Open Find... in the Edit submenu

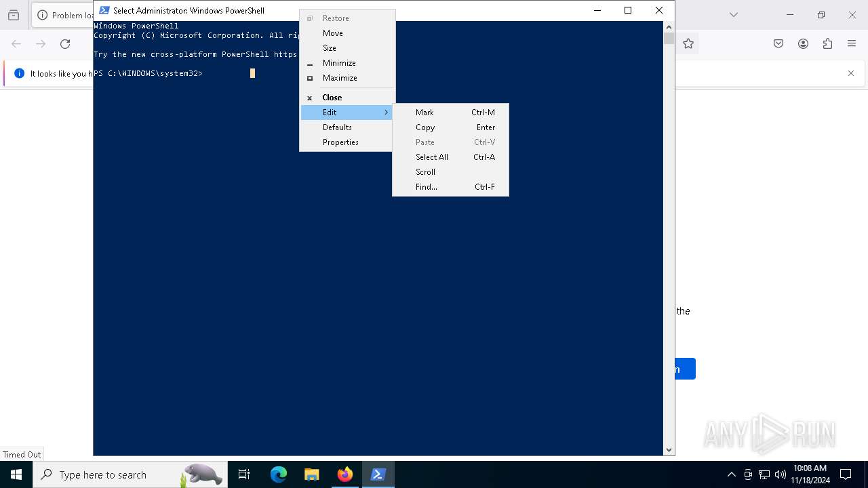(x=450, y=187)
